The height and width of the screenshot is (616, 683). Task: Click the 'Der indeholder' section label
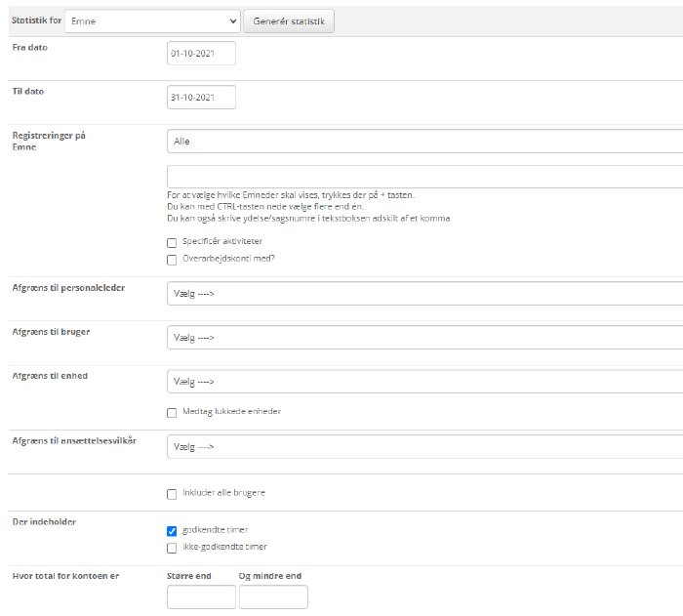click(42, 522)
